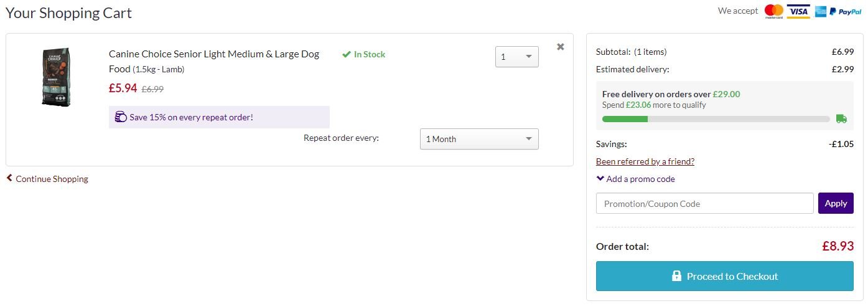Collapse the Add a promo code section
The height and width of the screenshot is (306, 868).
tap(635, 179)
